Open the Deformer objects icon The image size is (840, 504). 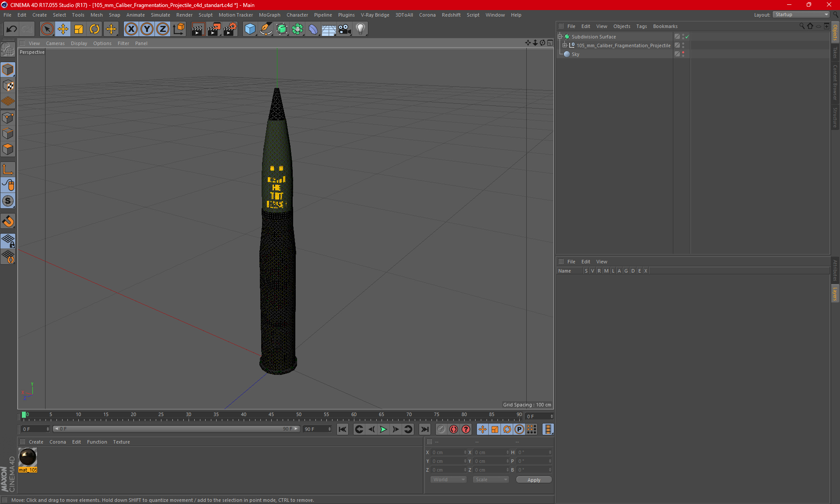pos(313,29)
